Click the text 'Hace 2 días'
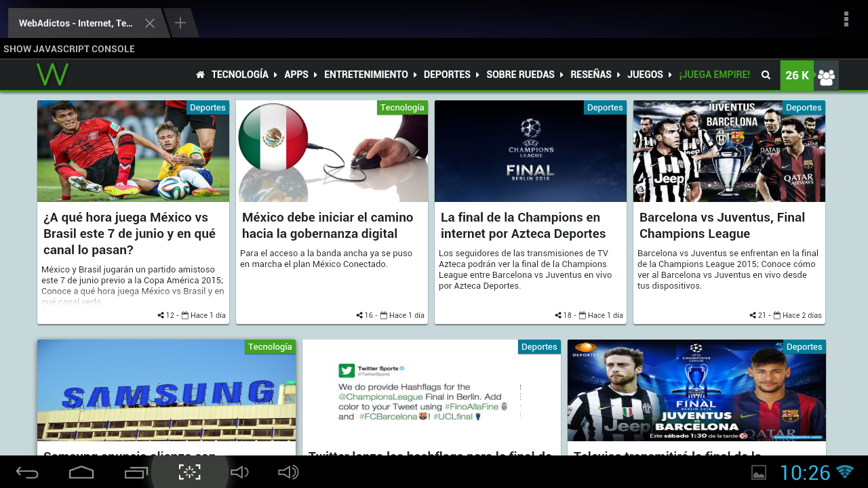The image size is (868, 488). 802,315
